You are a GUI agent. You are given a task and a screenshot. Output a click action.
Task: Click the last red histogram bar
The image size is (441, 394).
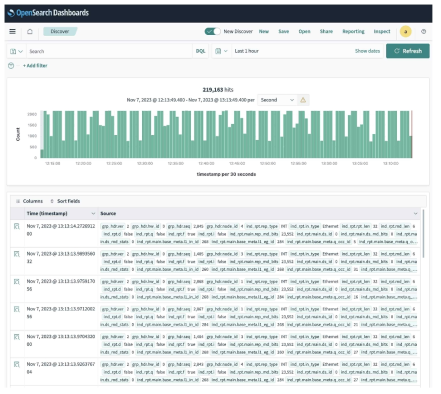coord(412,134)
